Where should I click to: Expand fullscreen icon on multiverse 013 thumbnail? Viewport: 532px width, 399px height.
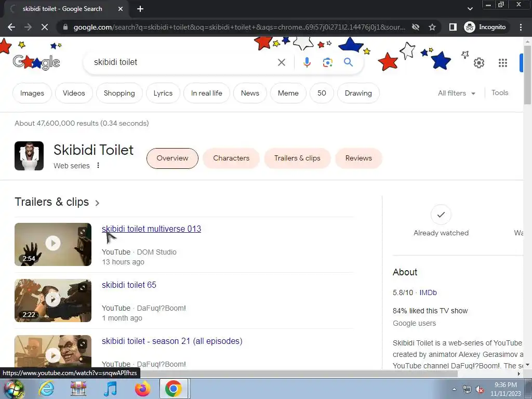click(x=83, y=232)
